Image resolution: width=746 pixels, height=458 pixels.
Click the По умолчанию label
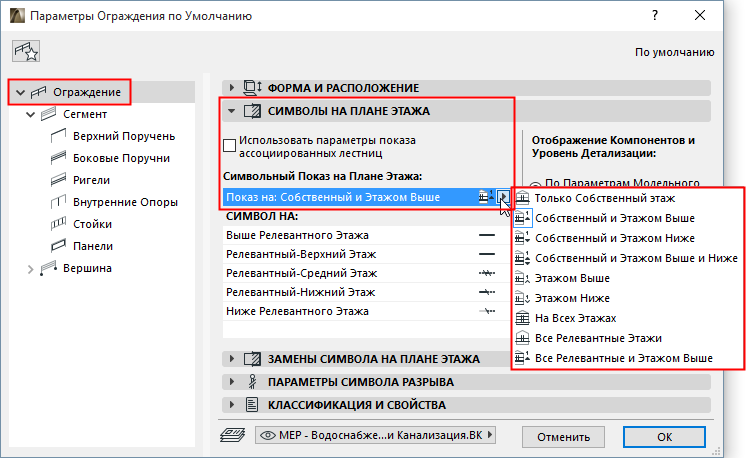(674, 52)
